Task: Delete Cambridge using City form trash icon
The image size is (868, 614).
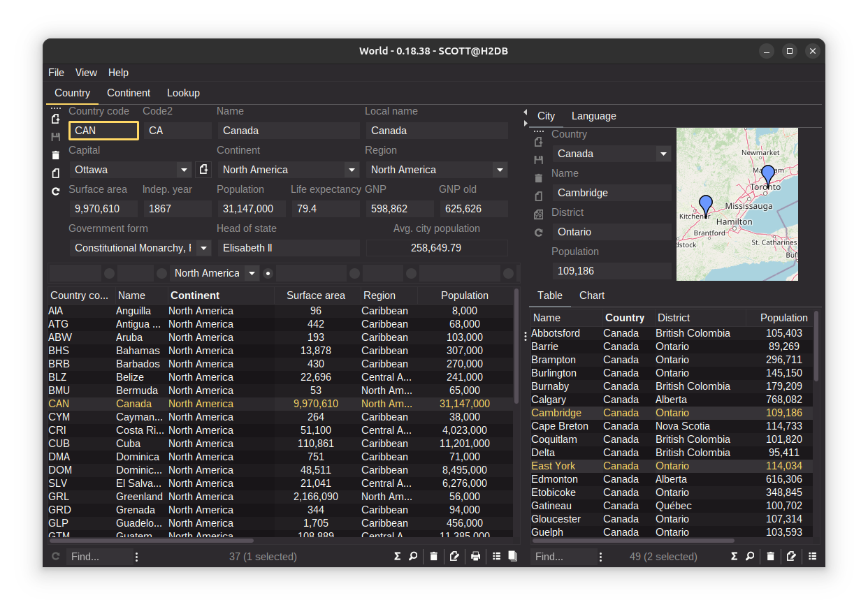Action: click(x=538, y=178)
